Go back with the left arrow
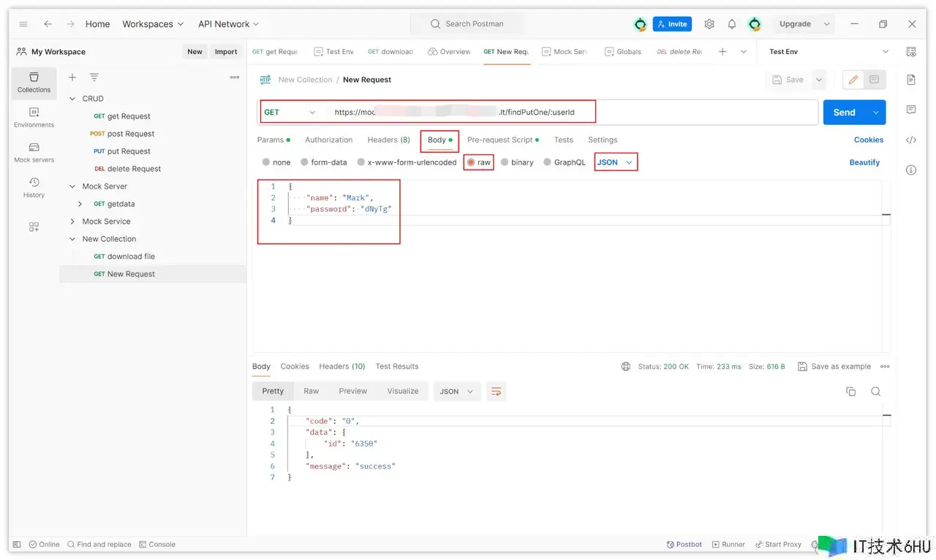The image size is (936, 560). coord(48,24)
